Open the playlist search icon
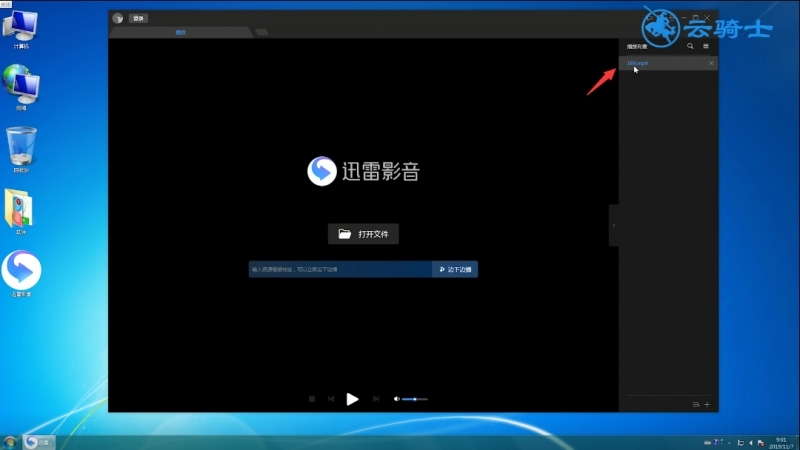The image size is (800, 450). 690,46
